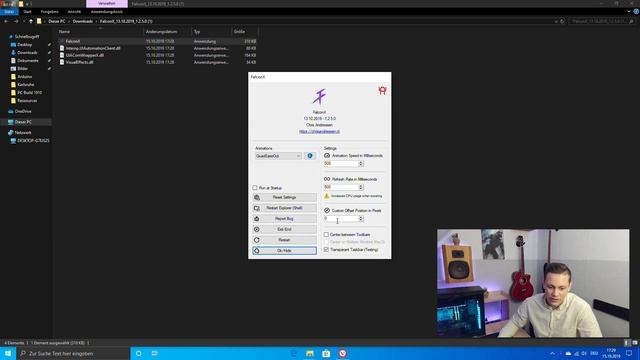Click the Custom Offset checkmark circle icon
This screenshot has width=640, height=360.
click(x=327, y=211)
